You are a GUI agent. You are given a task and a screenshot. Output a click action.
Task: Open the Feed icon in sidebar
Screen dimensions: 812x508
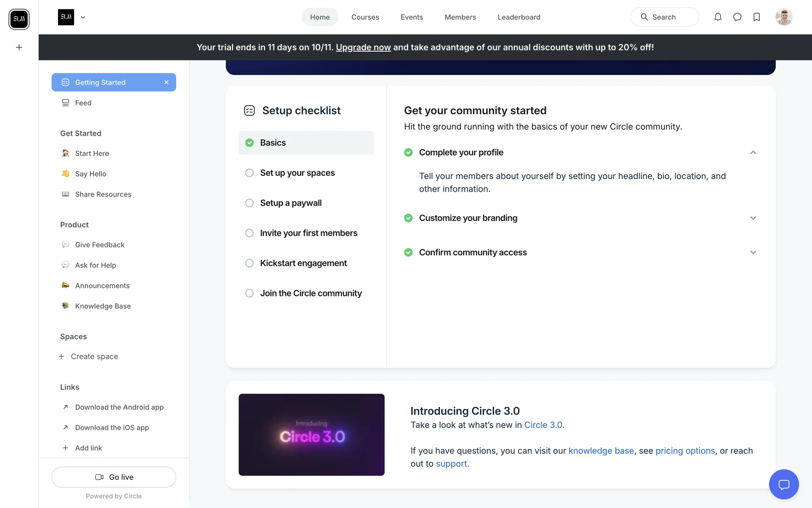coord(66,103)
